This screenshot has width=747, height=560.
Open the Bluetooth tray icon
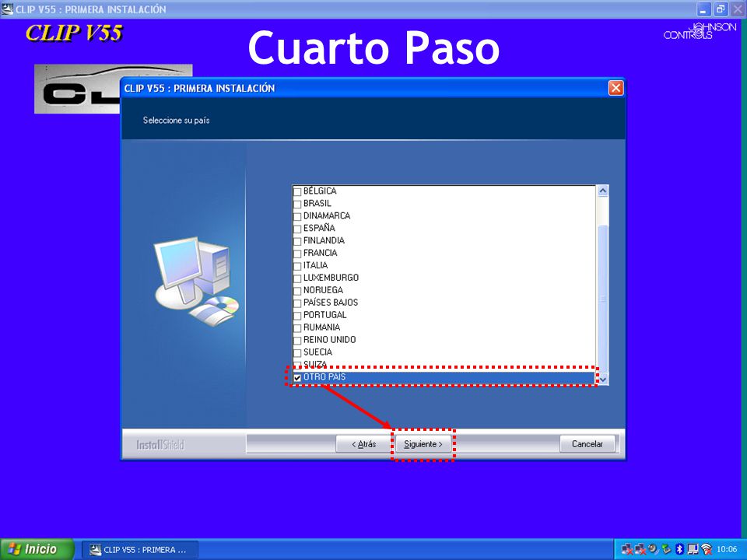coord(680,549)
